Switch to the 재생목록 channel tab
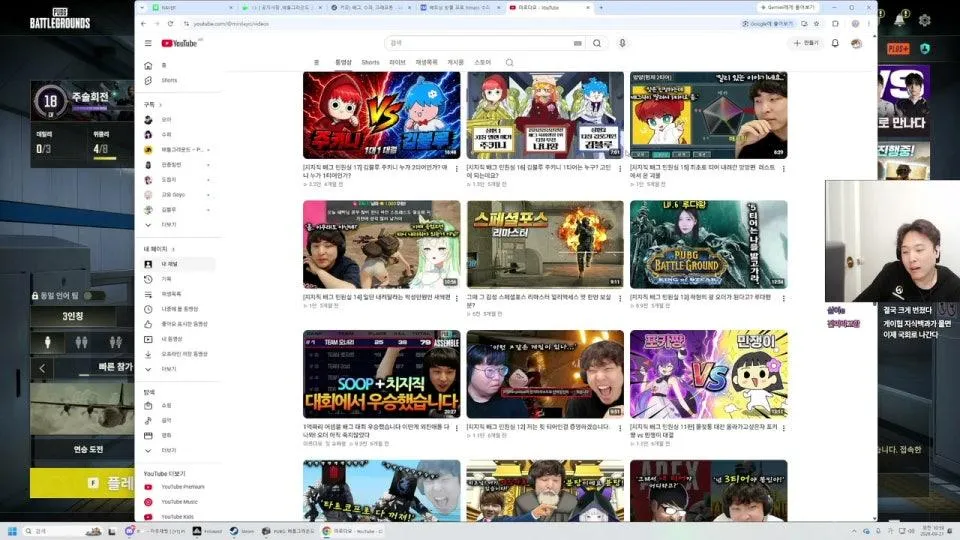Image resolution: width=960 pixels, height=540 pixels. (427, 62)
